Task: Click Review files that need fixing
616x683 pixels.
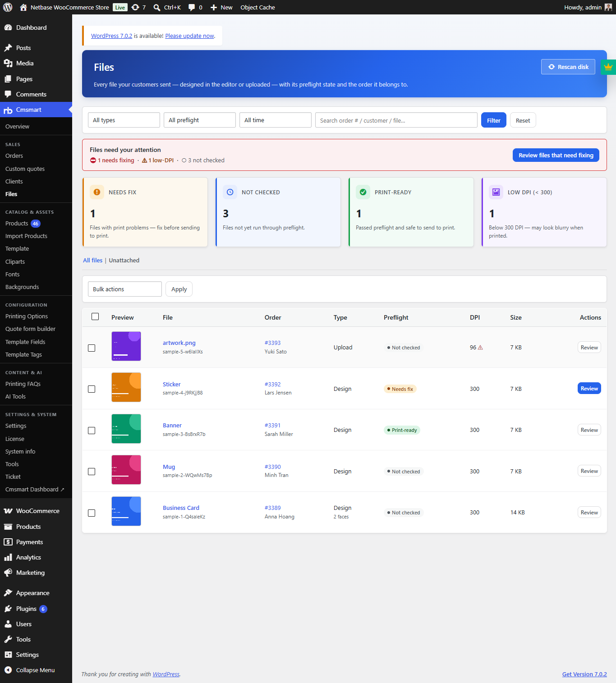Action: [556, 155]
